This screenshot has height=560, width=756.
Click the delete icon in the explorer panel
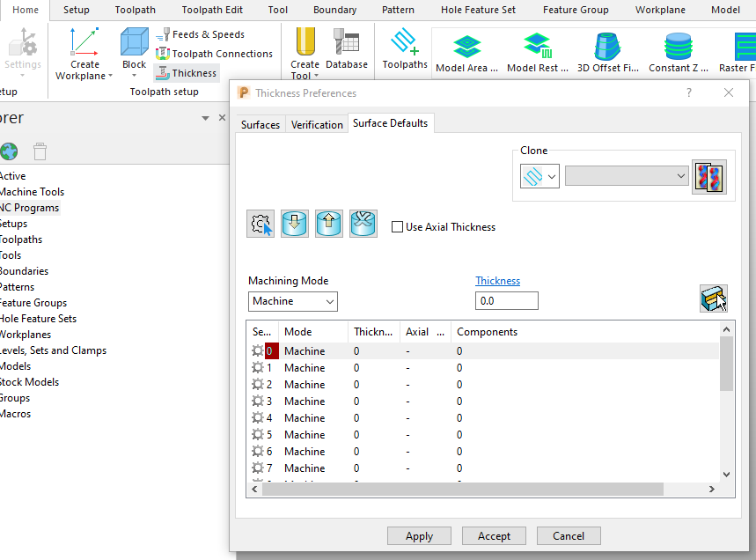point(40,151)
